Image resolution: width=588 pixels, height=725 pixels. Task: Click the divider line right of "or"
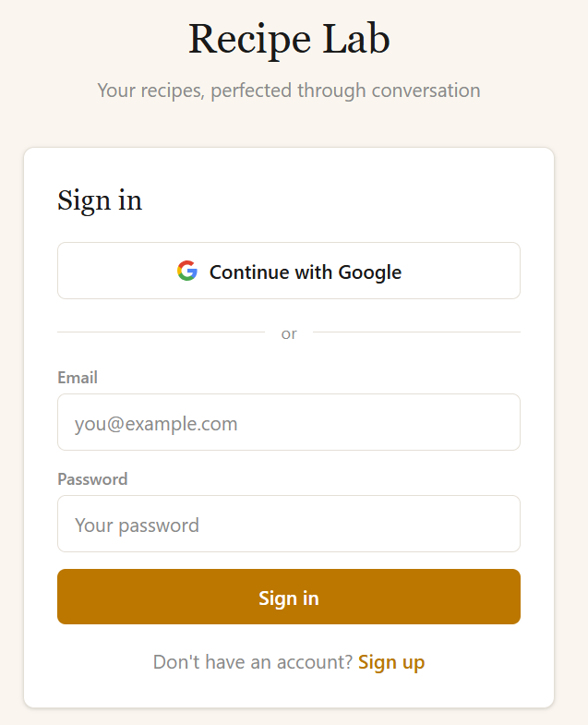coord(416,332)
